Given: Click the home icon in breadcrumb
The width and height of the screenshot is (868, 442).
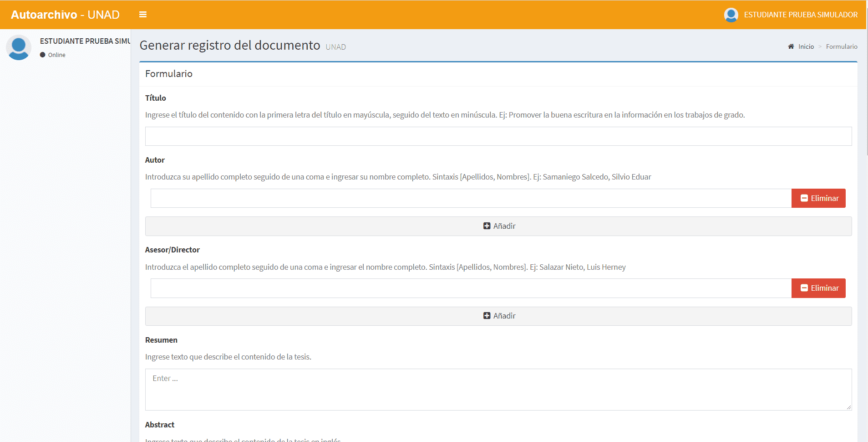Looking at the screenshot, I should click(791, 46).
